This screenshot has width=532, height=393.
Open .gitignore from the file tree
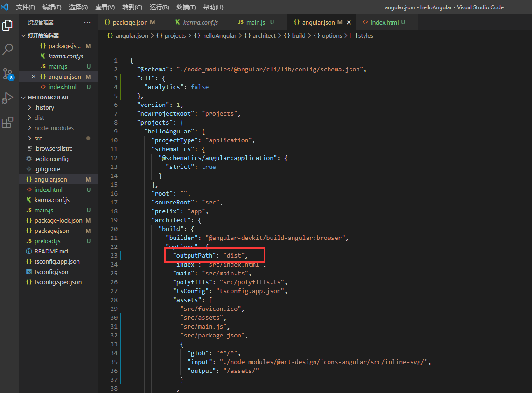pos(58,169)
